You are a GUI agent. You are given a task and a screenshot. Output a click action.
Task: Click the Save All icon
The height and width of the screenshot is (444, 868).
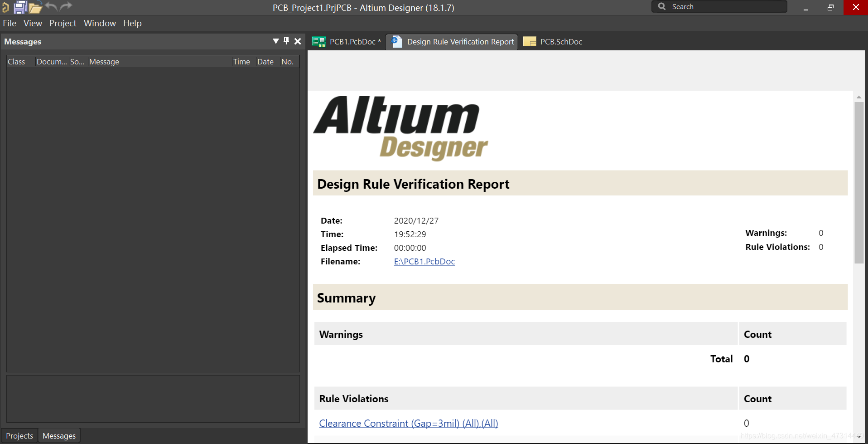click(x=20, y=7)
